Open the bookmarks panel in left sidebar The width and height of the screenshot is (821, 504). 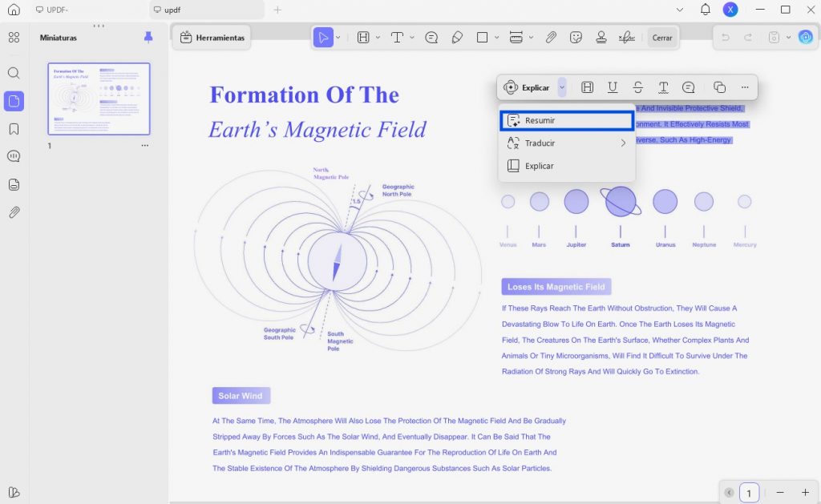pyautogui.click(x=14, y=129)
